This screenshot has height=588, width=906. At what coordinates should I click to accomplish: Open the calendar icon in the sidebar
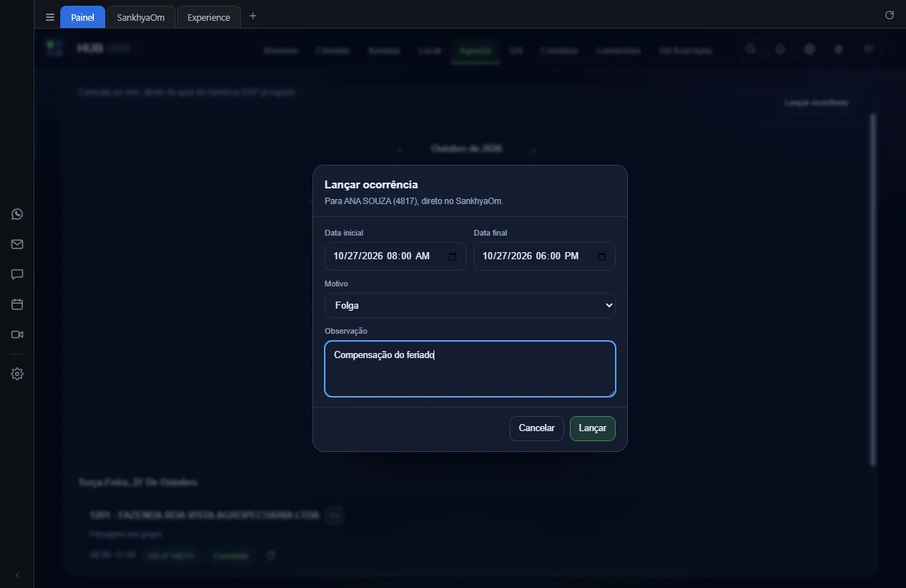pyautogui.click(x=17, y=304)
